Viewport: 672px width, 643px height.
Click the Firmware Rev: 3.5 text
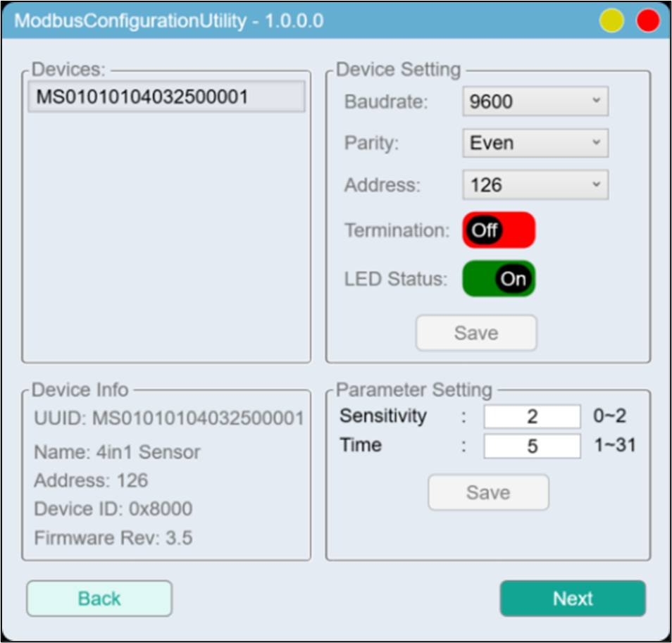pos(113,538)
